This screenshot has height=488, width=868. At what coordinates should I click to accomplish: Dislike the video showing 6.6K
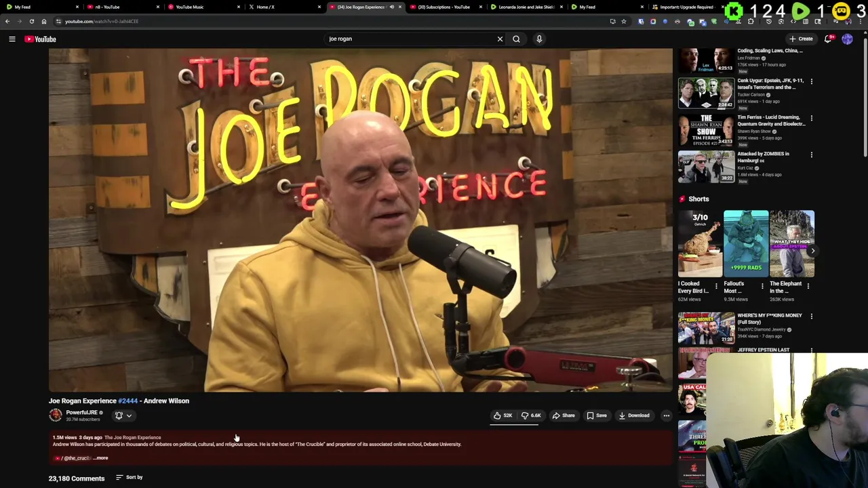(x=531, y=415)
